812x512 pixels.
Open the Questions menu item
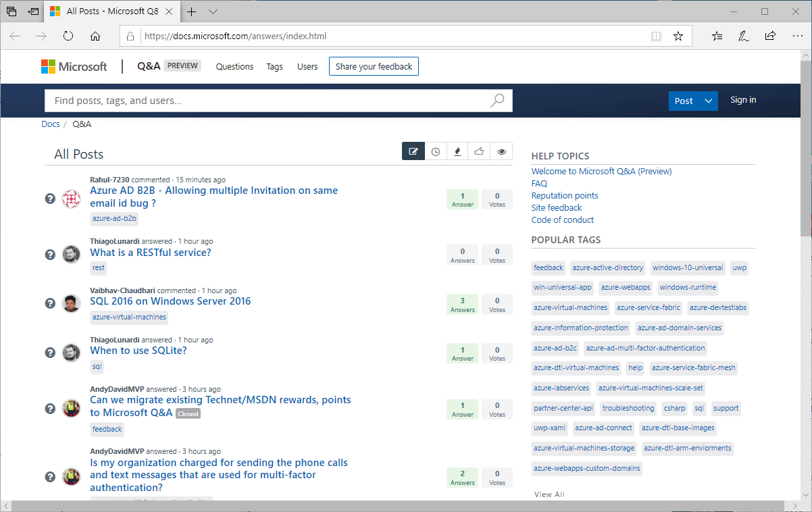[234, 66]
